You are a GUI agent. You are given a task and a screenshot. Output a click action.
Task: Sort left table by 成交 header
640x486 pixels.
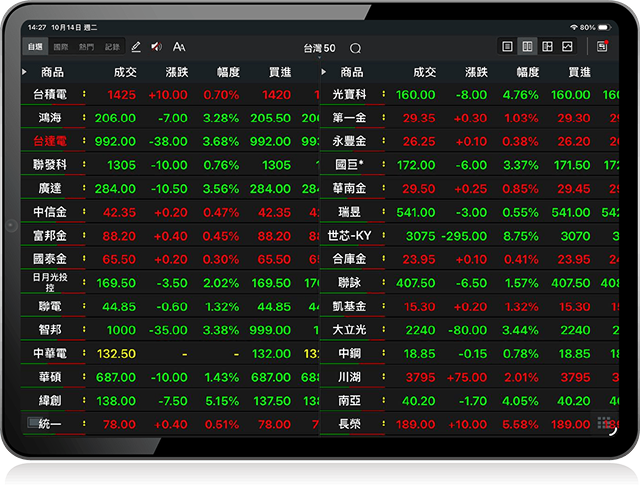point(125,72)
